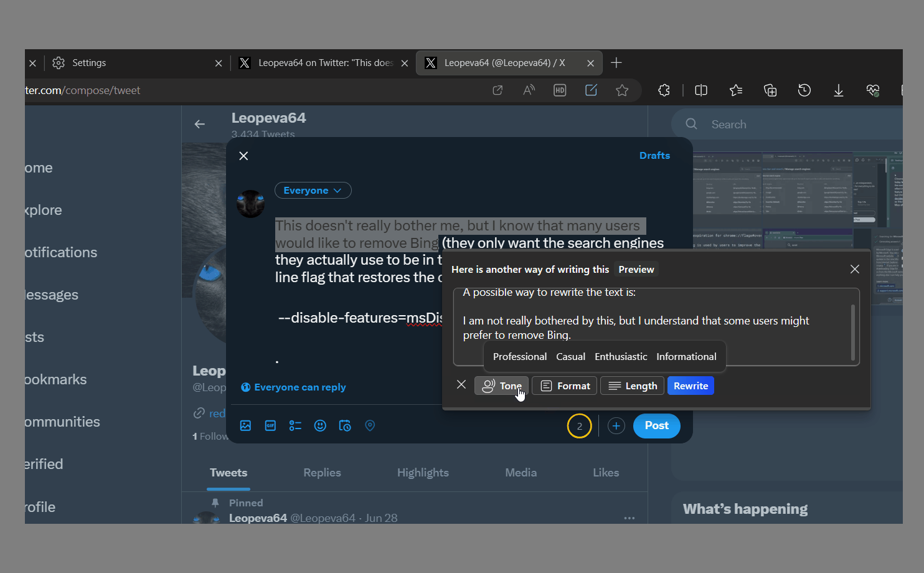Select the Informational tone option
Screen dimensions: 924x573
(686, 357)
